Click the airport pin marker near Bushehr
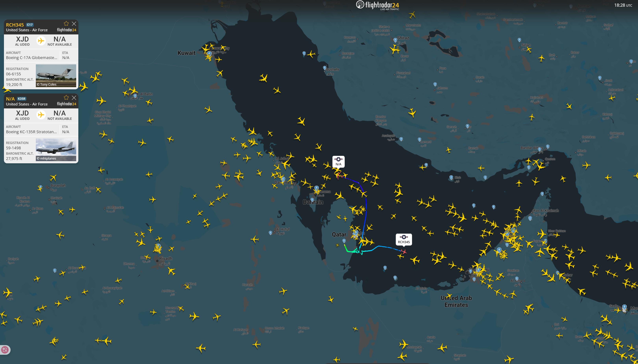The image size is (638, 364). (324, 68)
